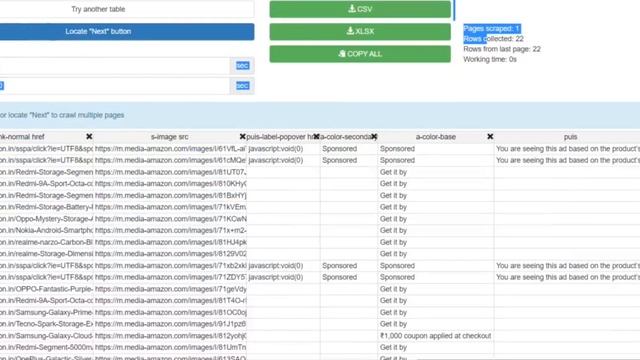Remove the a-color-secondary column
Viewport: 640px width, 360px height.
click(374, 137)
